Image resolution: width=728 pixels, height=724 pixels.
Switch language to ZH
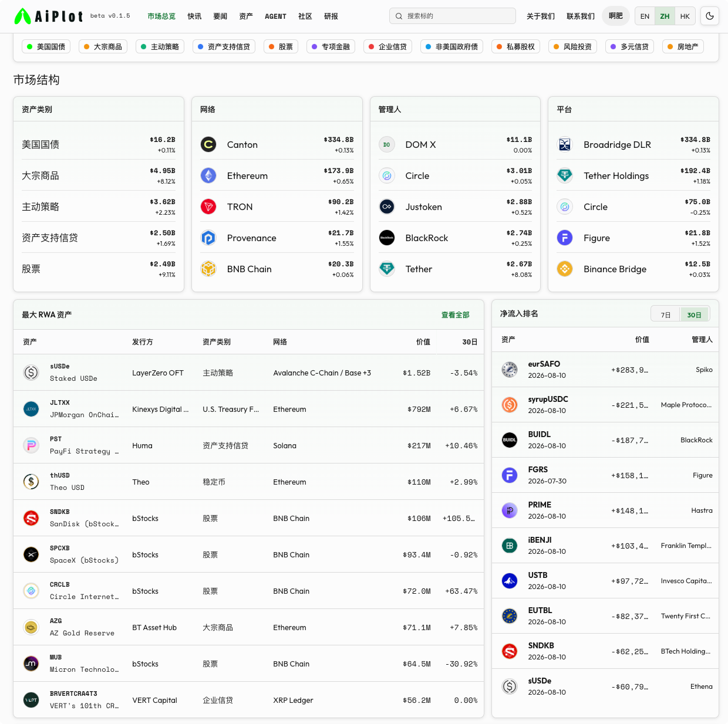(x=665, y=16)
